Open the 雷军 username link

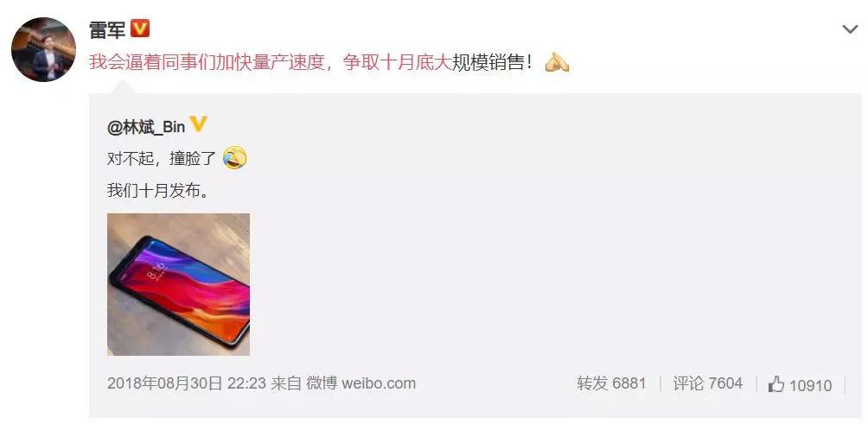pos(107,28)
